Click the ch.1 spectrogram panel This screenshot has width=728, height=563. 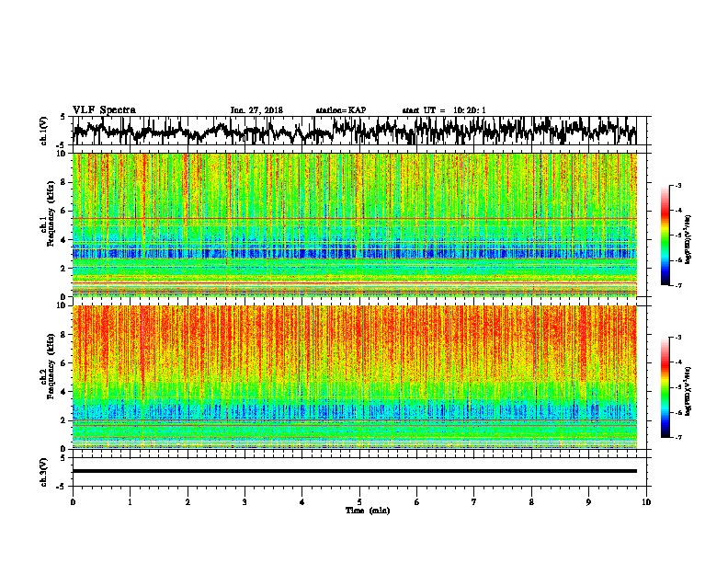tap(355, 224)
